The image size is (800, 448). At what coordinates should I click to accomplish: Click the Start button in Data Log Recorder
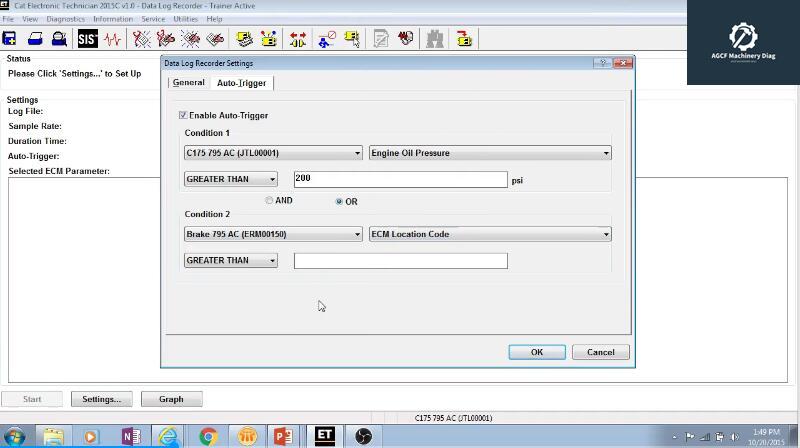click(32, 399)
